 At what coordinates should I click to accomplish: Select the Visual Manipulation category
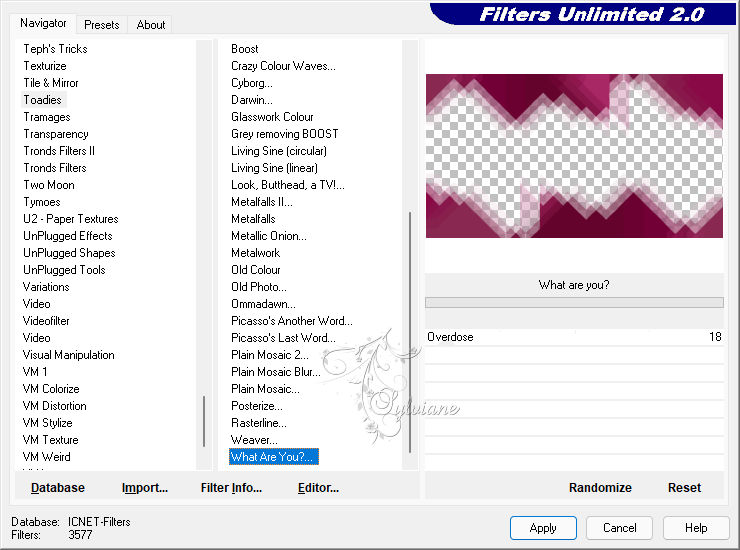(68, 355)
